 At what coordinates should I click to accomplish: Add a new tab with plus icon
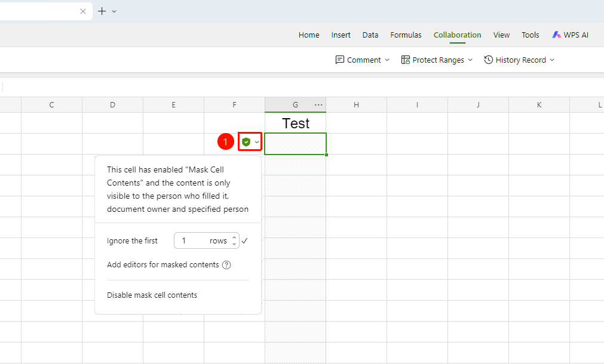pyautogui.click(x=102, y=11)
